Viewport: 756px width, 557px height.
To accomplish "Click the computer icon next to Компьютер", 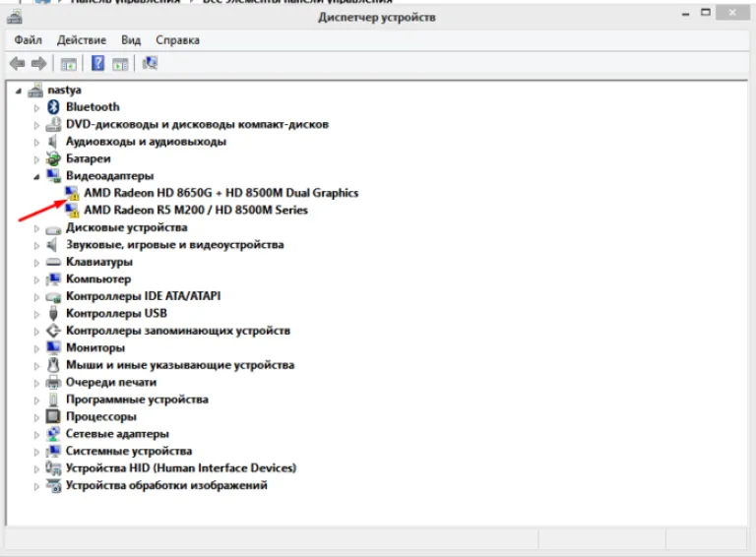I will click(x=53, y=278).
